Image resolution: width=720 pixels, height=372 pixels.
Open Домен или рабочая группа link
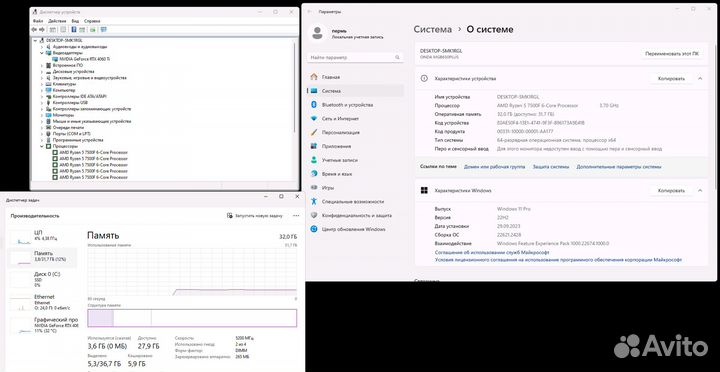[495, 167]
